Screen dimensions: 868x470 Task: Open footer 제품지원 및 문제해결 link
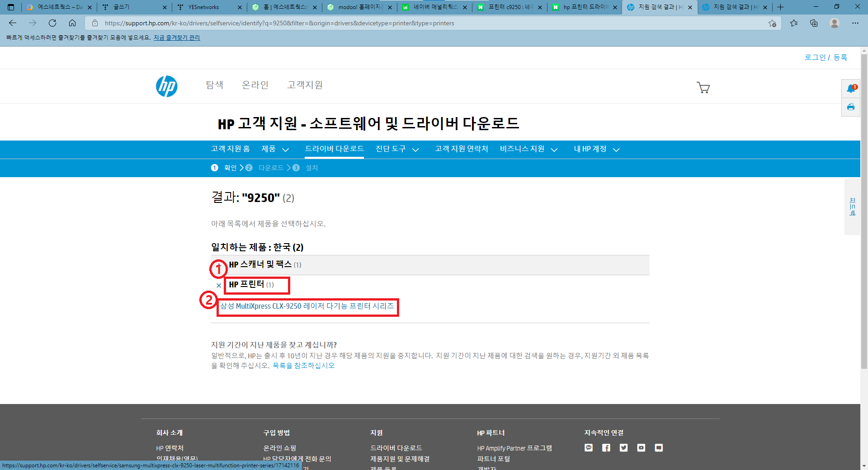coord(400,459)
